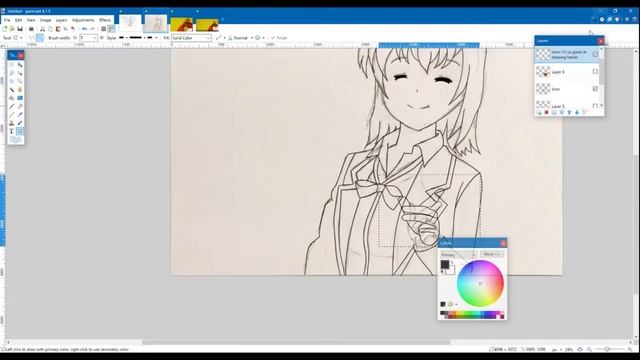Open the palette menu arrow in the Colors window
This screenshot has height=360, width=640.
click(x=456, y=304)
